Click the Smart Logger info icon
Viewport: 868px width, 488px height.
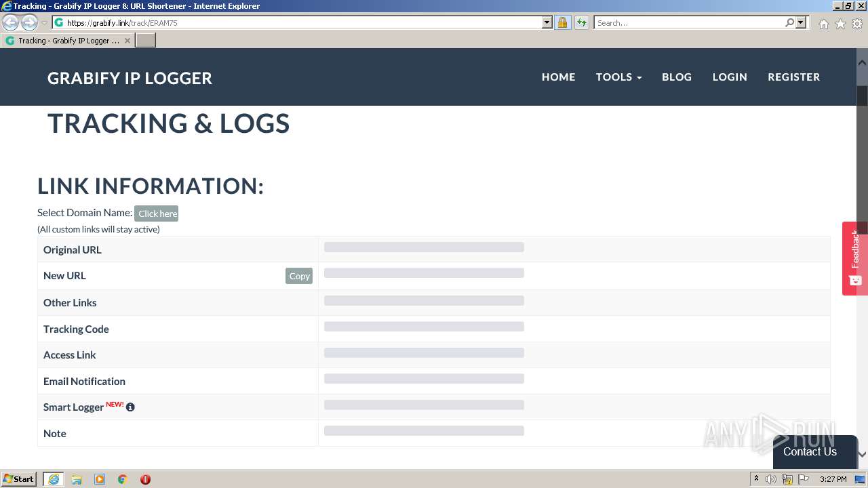coord(130,407)
